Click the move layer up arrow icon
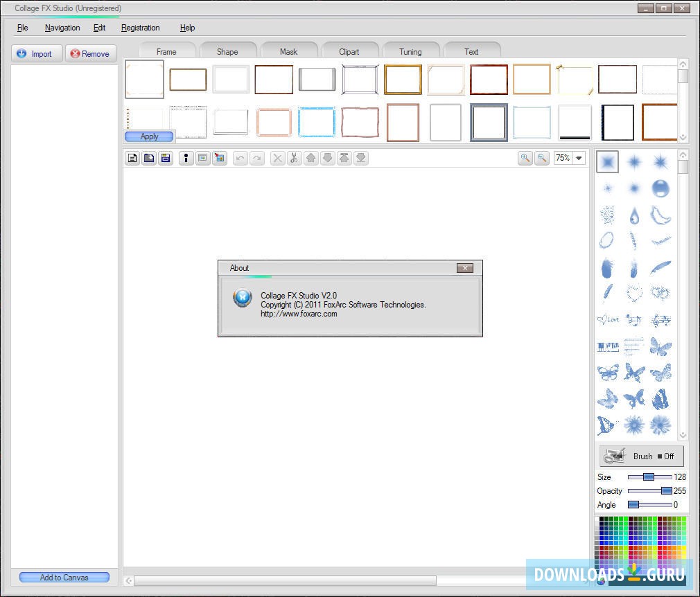 pyautogui.click(x=311, y=158)
